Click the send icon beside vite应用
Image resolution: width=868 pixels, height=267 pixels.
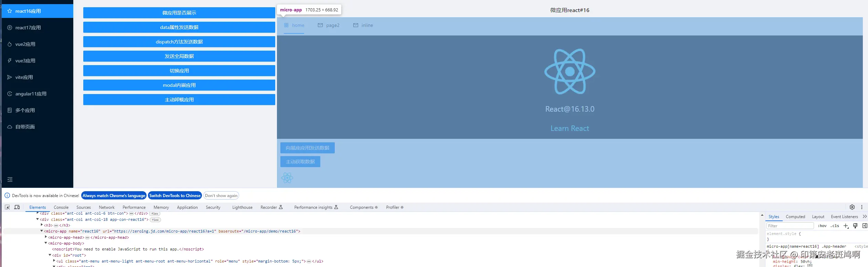coord(10,77)
